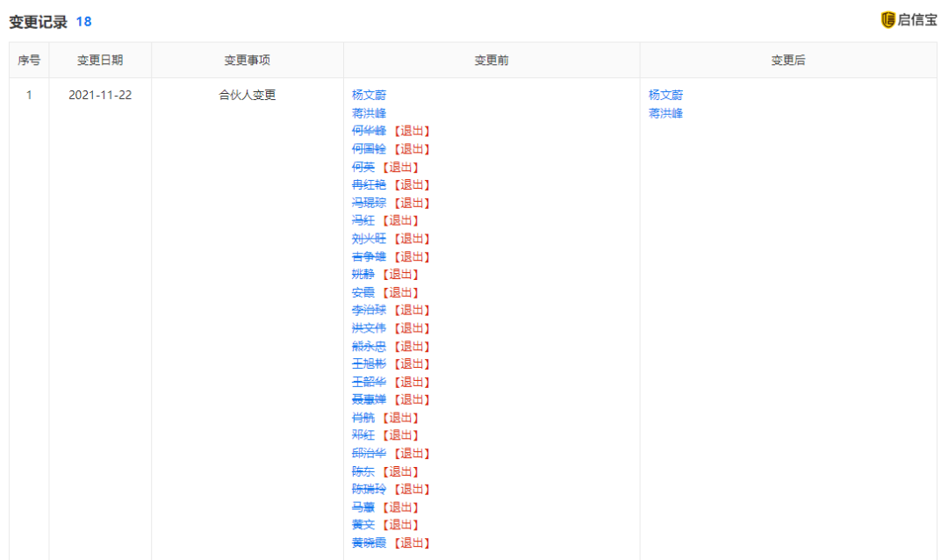Click partner name 熊永忠
The height and width of the screenshot is (560, 948).
(x=369, y=346)
